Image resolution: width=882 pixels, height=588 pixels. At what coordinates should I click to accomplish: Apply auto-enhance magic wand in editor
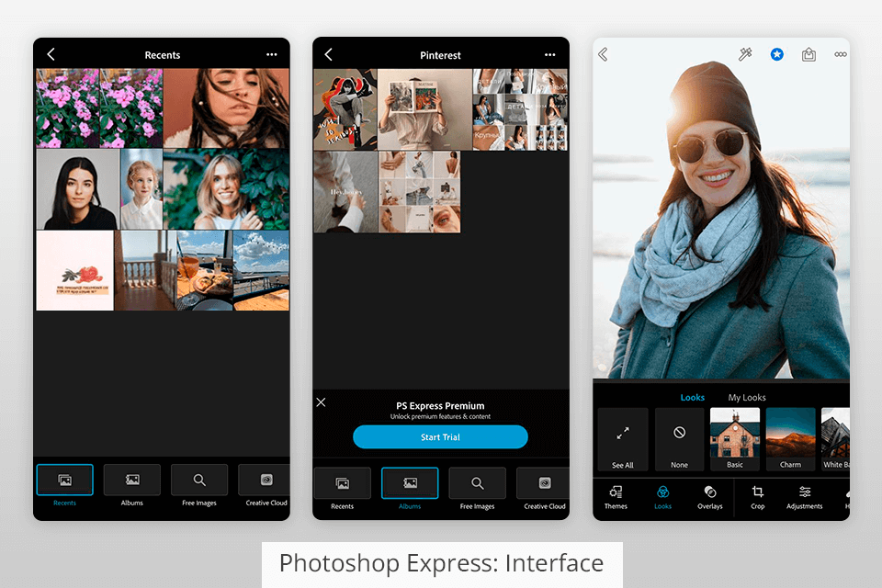pyautogui.click(x=745, y=54)
